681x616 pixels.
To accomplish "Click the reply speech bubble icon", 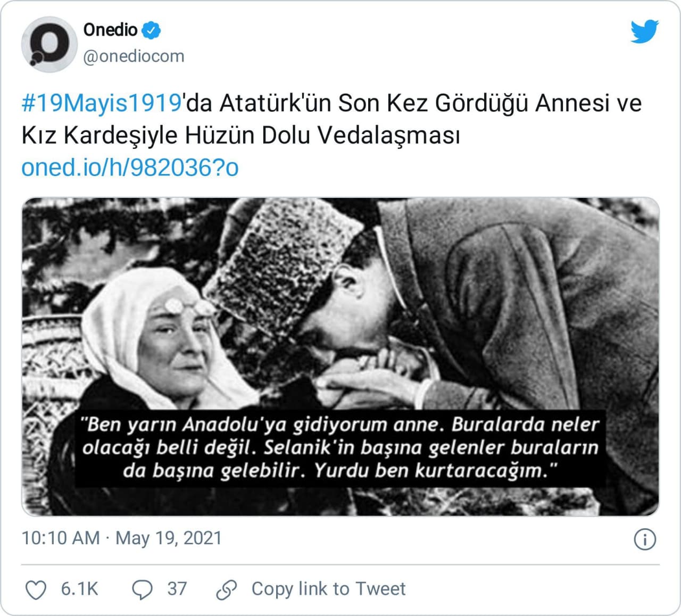I will point(142,590).
